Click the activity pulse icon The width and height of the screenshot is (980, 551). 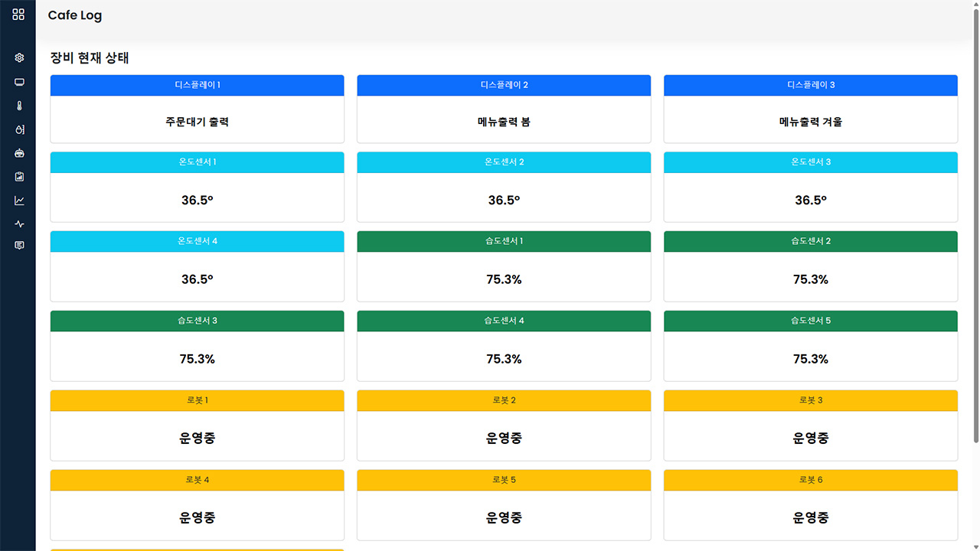19,224
